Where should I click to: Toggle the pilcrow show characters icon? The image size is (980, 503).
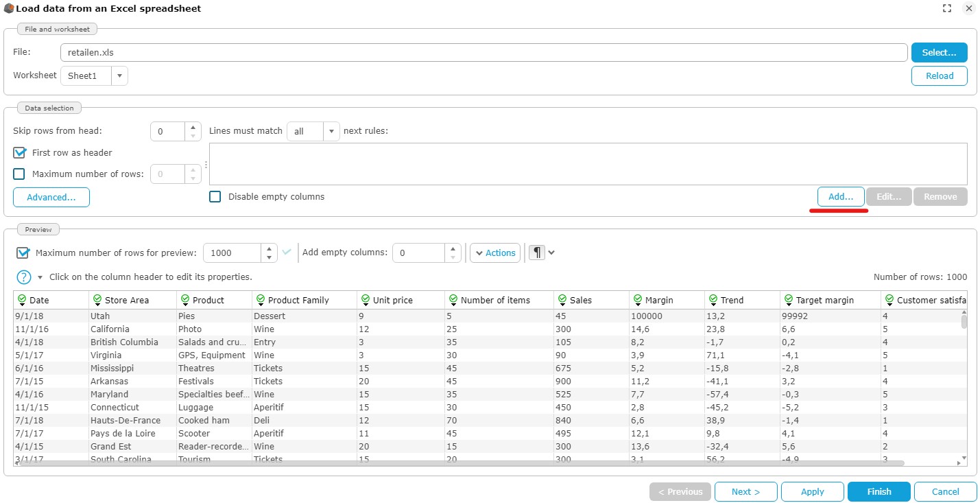coord(536,253)
